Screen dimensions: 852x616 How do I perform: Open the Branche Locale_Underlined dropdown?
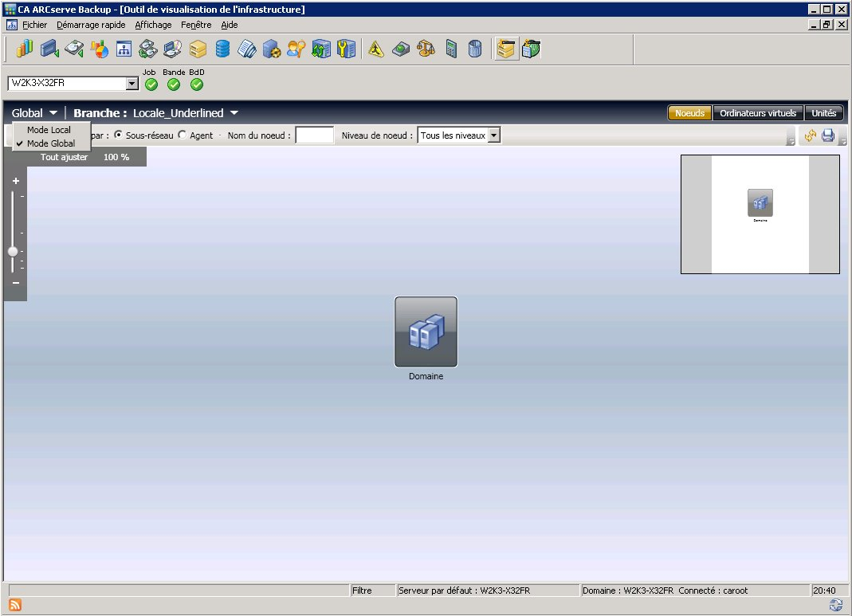pyautogui.click(x=234, y=114)
